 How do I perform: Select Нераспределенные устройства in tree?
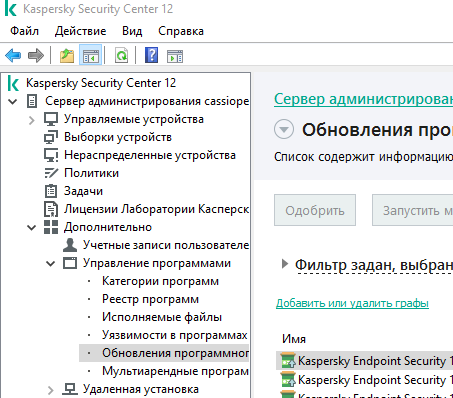point(150,155)
